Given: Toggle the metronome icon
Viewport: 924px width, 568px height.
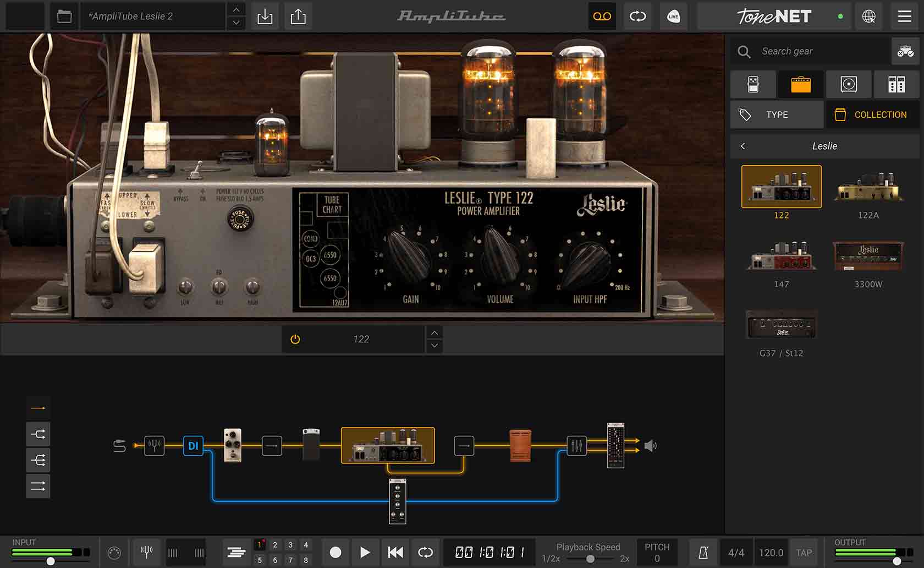Looking at the screenshot, I should (703, 553).
